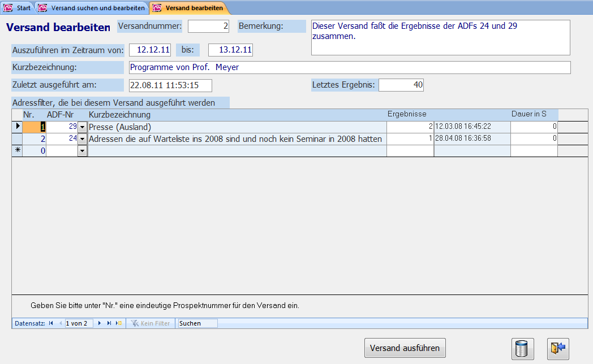Go to the next record
Viewport: 593px width, 364px height.
click(x=100, y=323)
